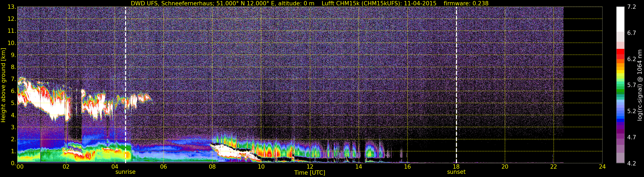Click colorbar tick label 6.2

coord(632,59)
